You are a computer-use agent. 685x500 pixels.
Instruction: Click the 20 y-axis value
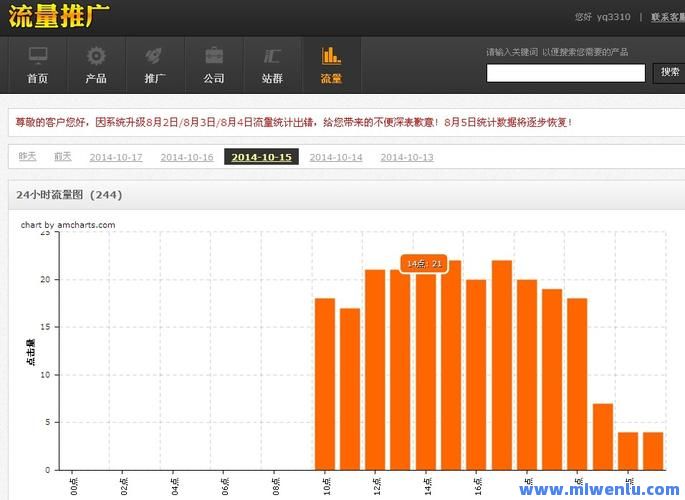tap(45, 279)
